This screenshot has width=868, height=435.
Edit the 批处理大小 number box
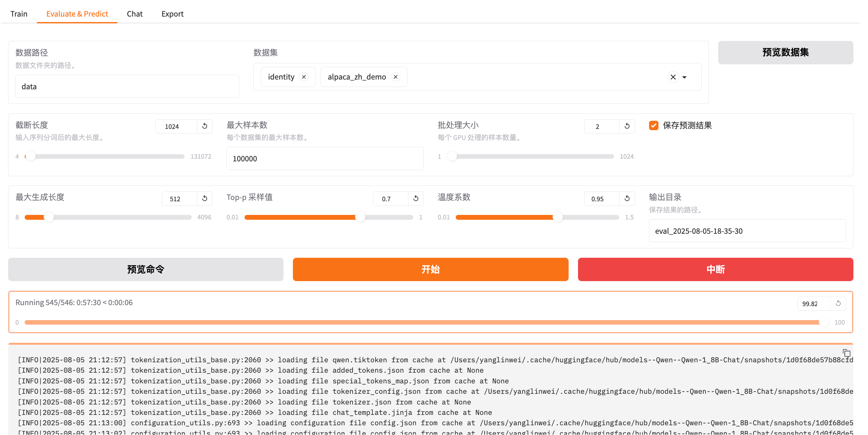tap(602, 127)
